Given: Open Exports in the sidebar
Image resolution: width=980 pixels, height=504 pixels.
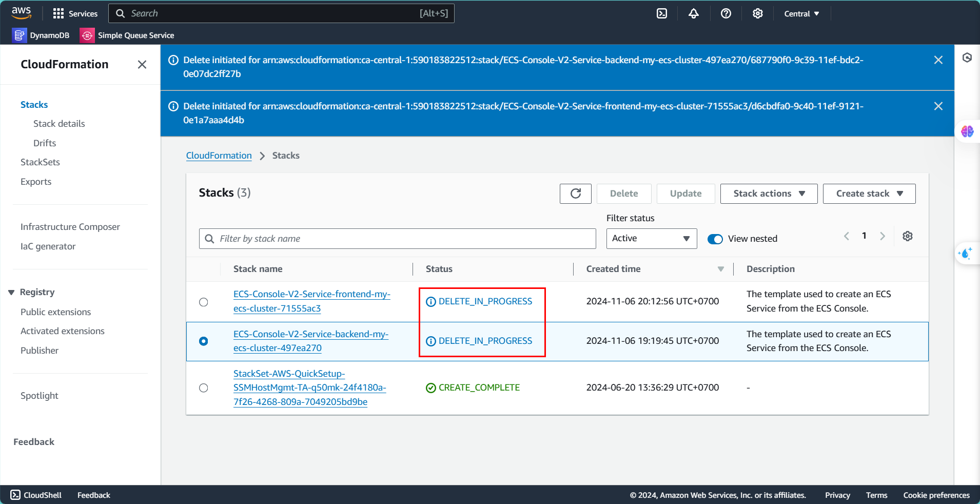Looking at the screenshot, I should pos(36,182).
